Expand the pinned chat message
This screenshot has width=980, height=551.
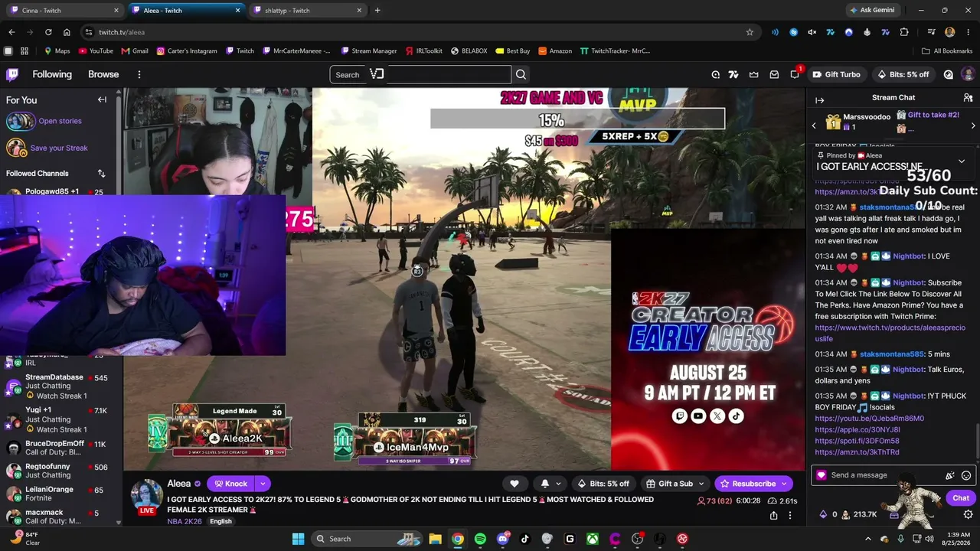(962, 161)
